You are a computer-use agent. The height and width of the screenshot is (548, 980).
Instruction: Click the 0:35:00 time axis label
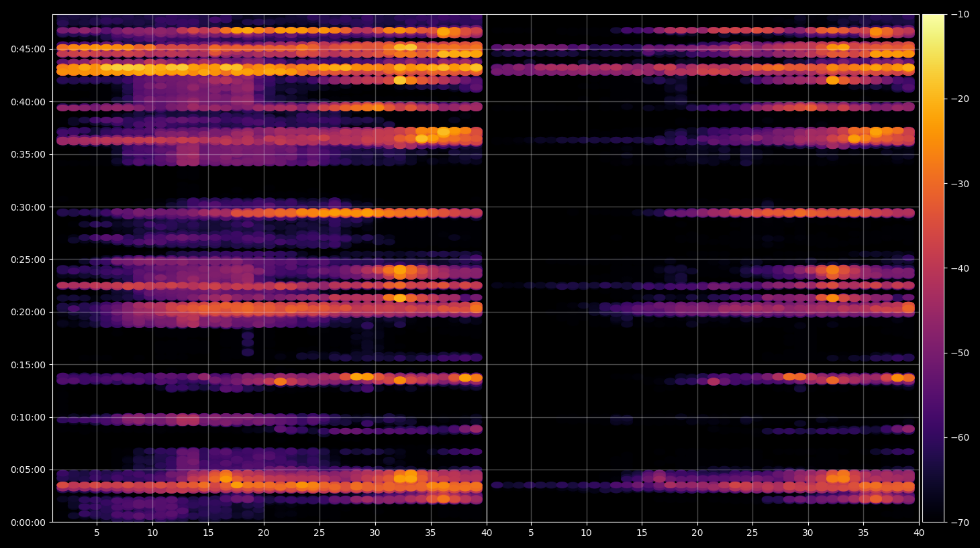28,154
